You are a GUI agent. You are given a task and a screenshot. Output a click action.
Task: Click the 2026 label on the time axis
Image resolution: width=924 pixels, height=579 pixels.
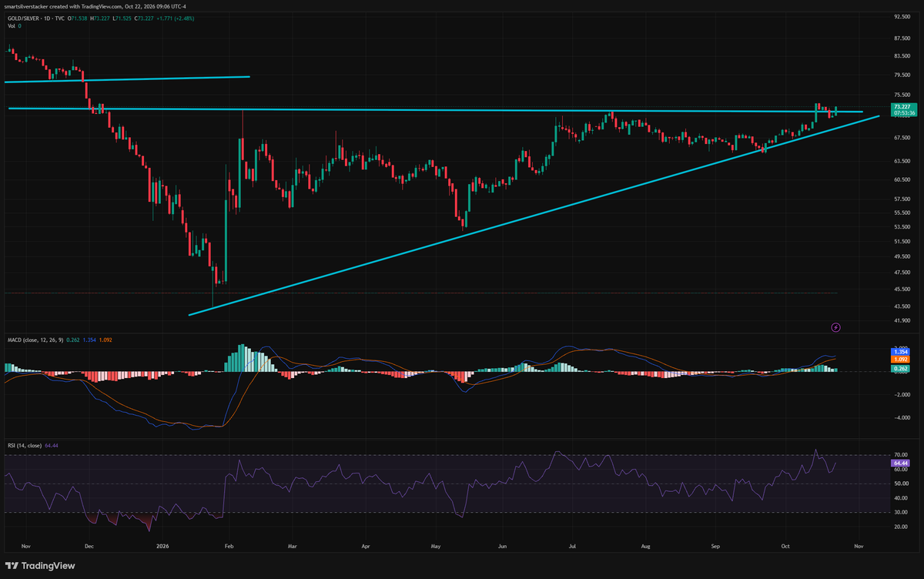pyautogui.click(x=162, y=546)
